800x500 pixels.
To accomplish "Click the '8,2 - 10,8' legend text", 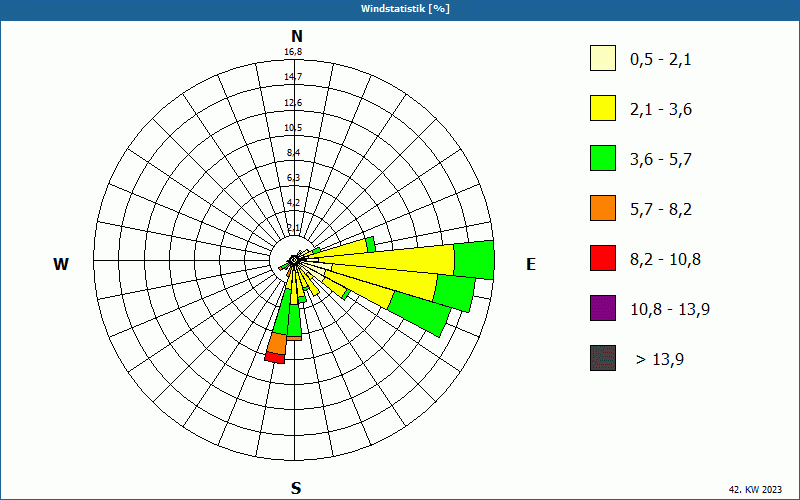I will (x=665, y=260).
